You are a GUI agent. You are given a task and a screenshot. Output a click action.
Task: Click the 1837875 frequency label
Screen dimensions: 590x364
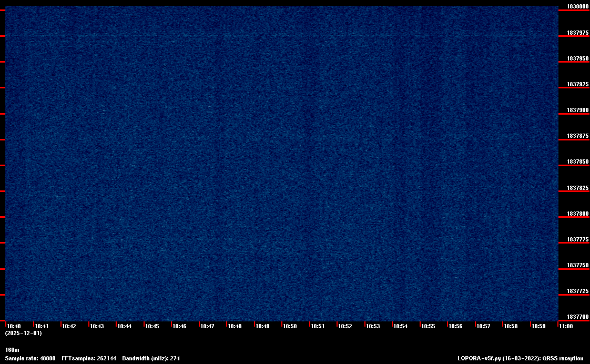pyautogui.click(x=577, y=136)
